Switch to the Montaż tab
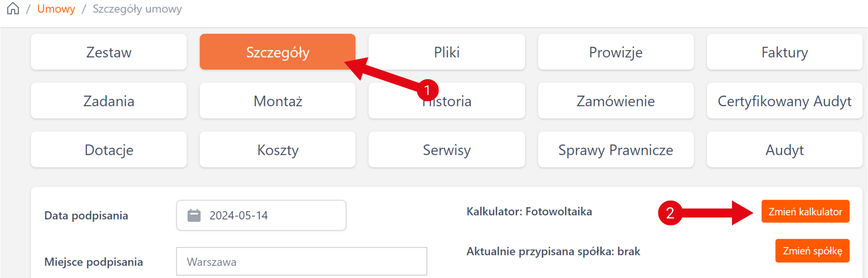Image resolution: width=868 pixels, height=278 pixels. [277, 101]
